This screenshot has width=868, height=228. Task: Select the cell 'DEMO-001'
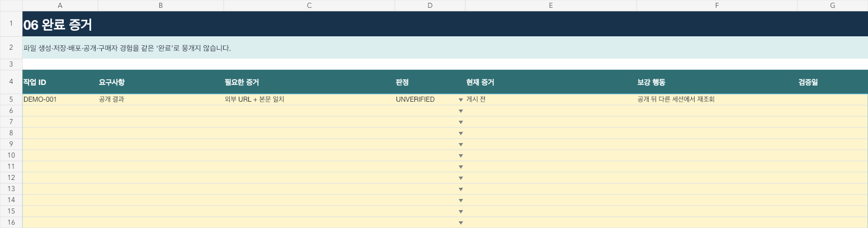60,99
